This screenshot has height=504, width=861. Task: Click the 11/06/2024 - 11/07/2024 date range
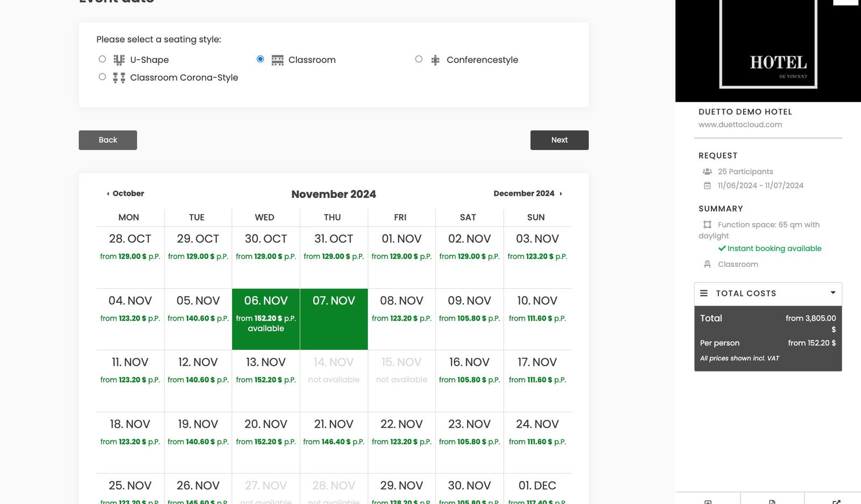pyautogui.click(x=760, y=186)
